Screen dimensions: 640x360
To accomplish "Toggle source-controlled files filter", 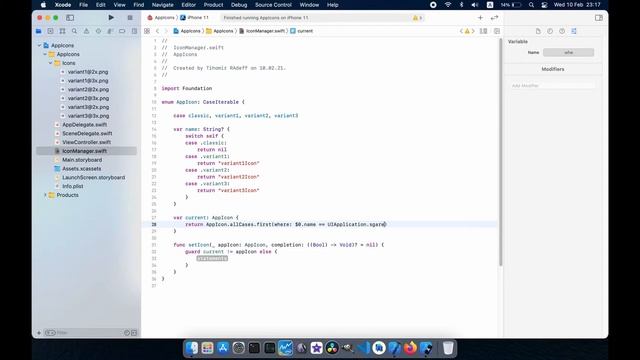I will [134, 333].
